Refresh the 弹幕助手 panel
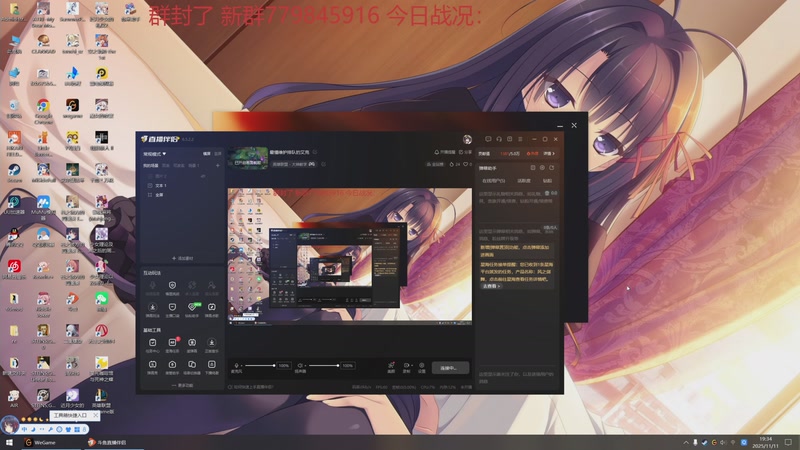 click(x=552, y=167)
